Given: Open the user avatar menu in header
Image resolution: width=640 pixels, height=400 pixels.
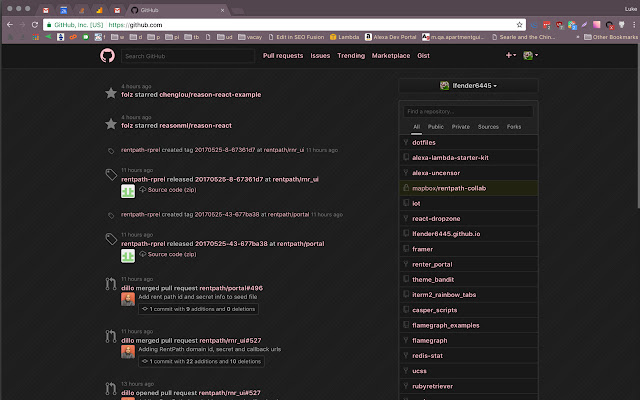Looking at the screenshot, I should [x=530, y=55].
